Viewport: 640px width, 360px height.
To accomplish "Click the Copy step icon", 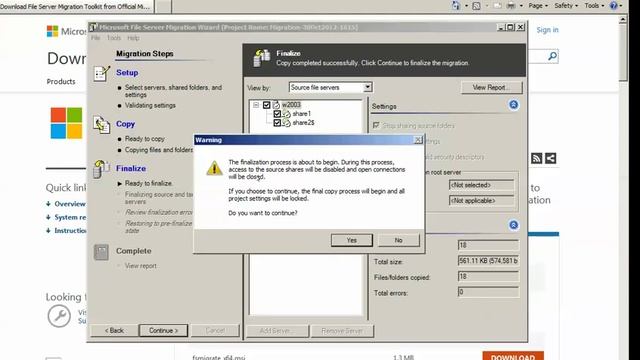I will point(101,125).
